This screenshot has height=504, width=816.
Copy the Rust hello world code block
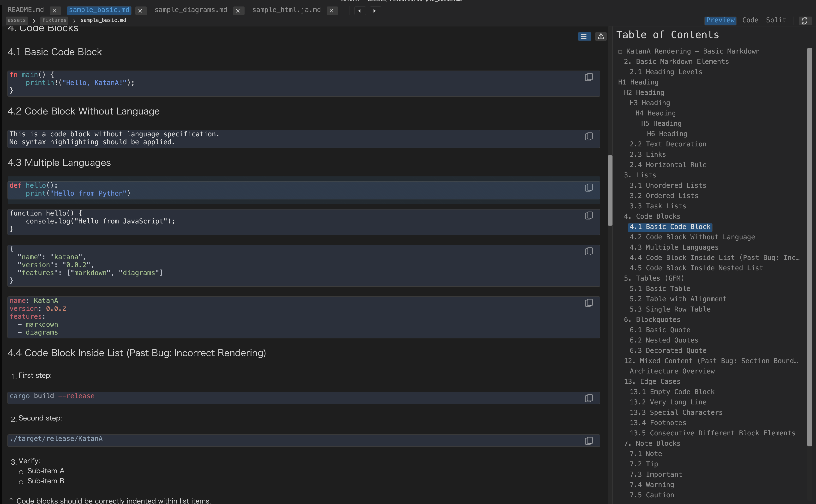pyautogui.click(x=589, y=77)
